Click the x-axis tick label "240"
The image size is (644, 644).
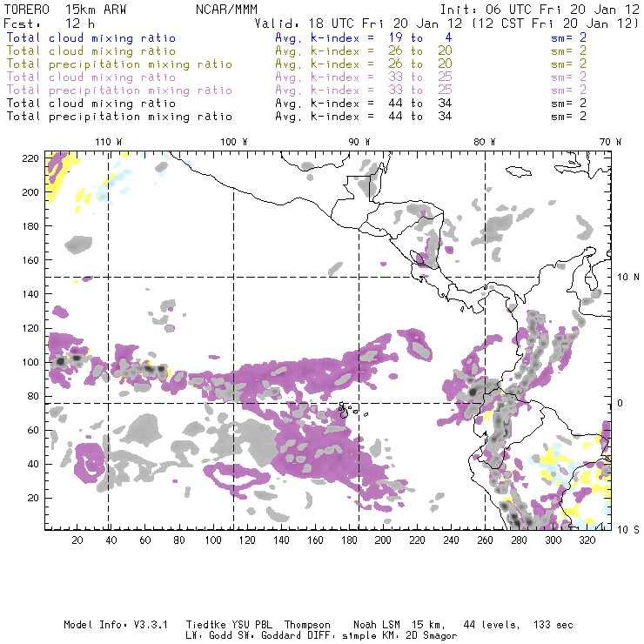pyautogui.click(x=451, y=540)
